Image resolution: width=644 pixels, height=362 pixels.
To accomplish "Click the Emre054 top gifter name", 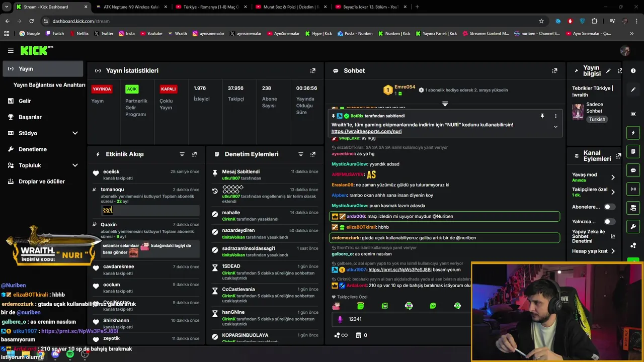I will [x=405, y=87].
